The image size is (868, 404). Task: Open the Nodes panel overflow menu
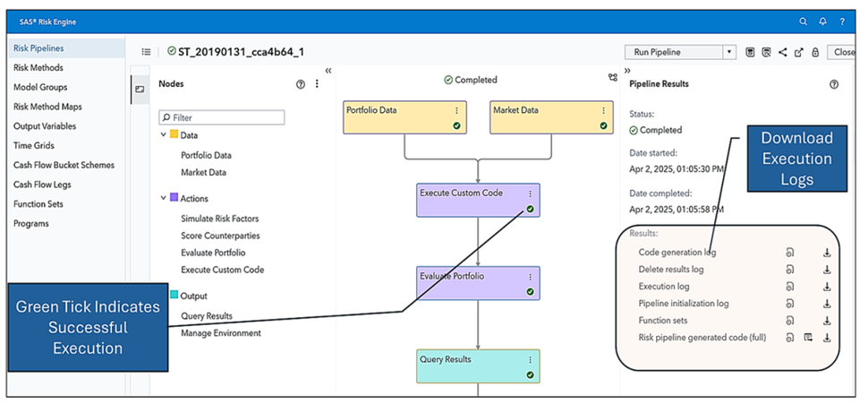[x=317, y=84]
